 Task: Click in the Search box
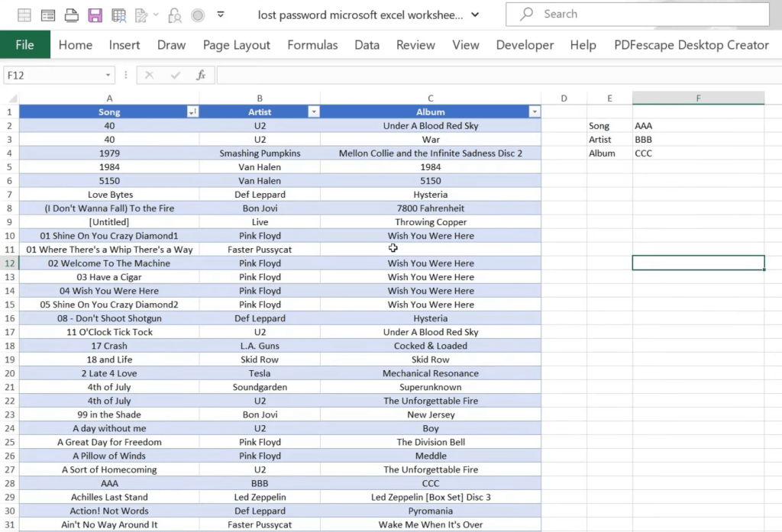coord(638,14)
